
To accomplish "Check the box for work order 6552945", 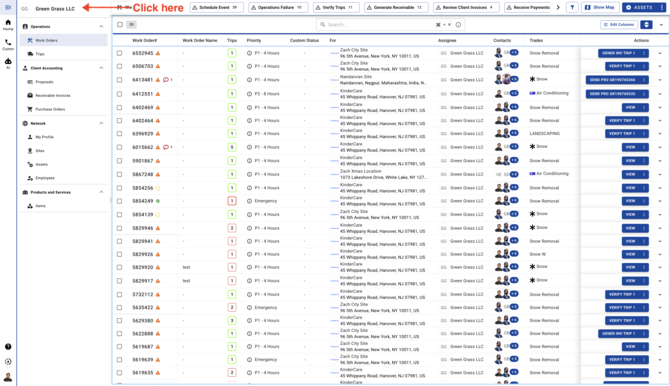I will 120,53.
